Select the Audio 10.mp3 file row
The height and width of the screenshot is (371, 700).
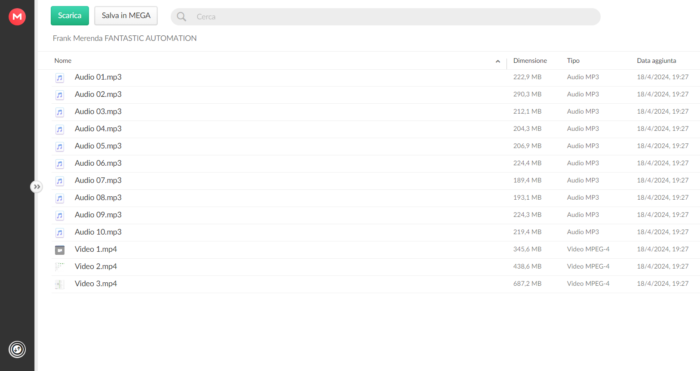pyautogui.click(x=376, y=232)
